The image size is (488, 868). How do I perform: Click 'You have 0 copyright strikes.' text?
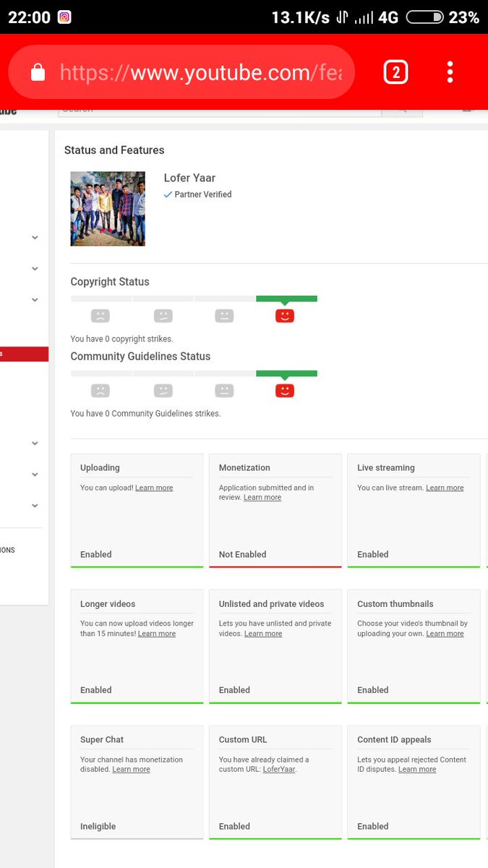(x=121, y=339)
